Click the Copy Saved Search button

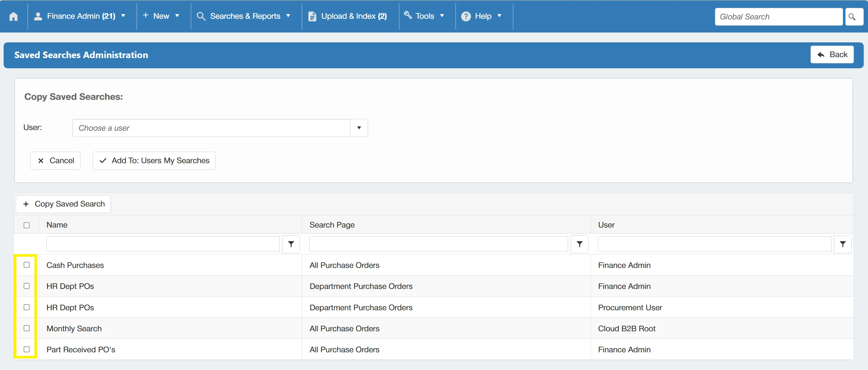tap(63, 204)
